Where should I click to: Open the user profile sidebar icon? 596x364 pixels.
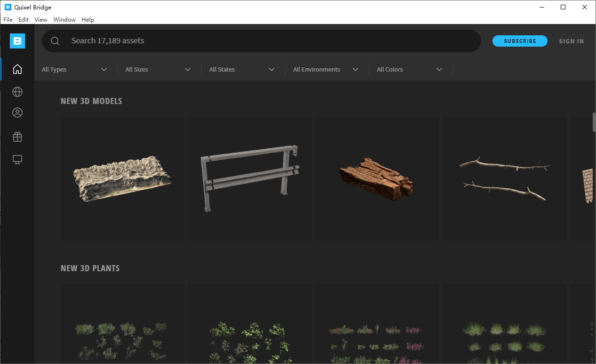17,113
